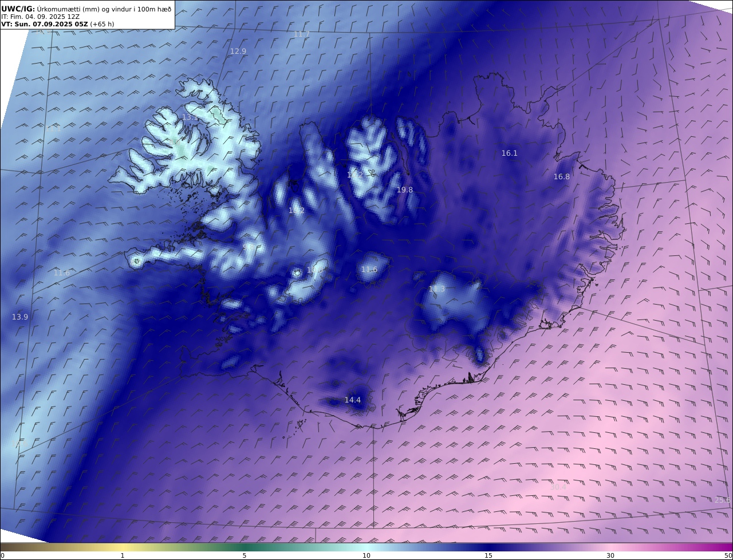Select the 16.1 value in northeast Iceland

click(510, 153)
